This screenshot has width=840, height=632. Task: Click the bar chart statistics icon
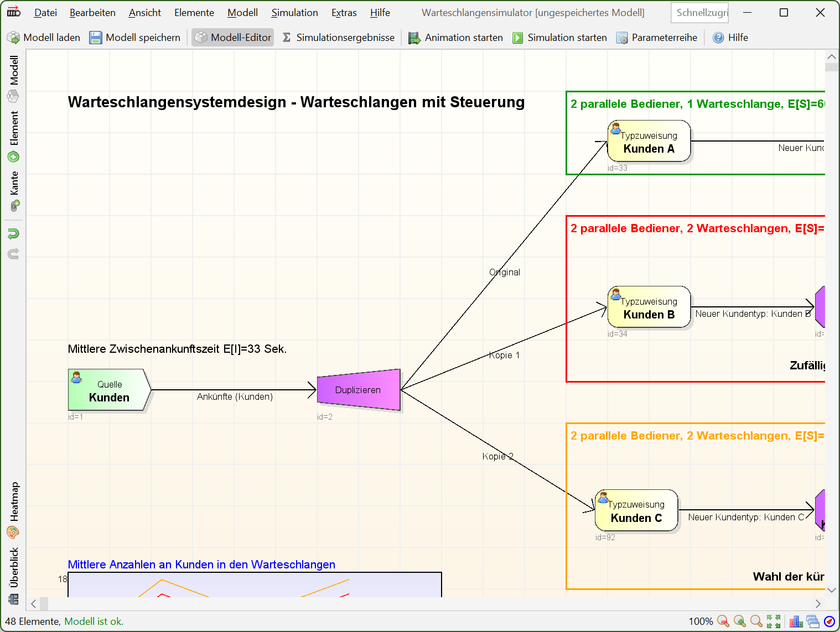click(796, 621)
